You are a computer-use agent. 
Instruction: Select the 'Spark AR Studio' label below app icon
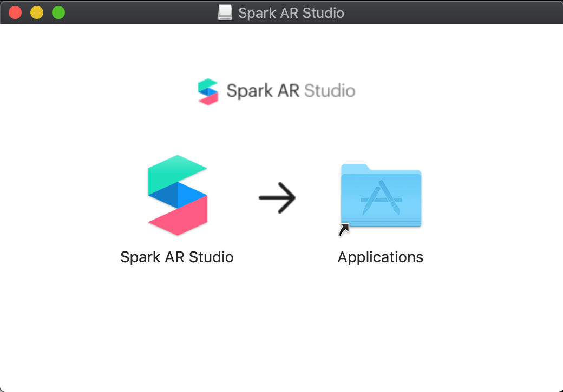pyautogui.click(x=177, y=257)
